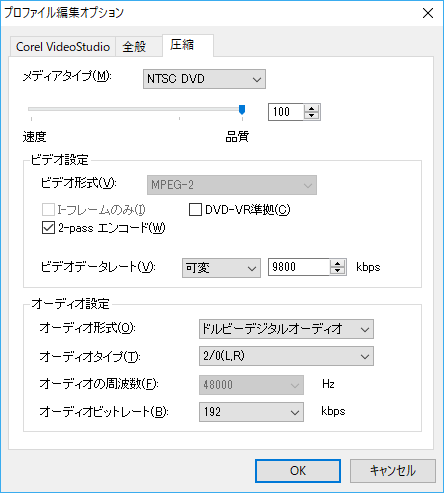
Task: Switch to the Corel VideoStudio tab
Action: tap(63, 47)
